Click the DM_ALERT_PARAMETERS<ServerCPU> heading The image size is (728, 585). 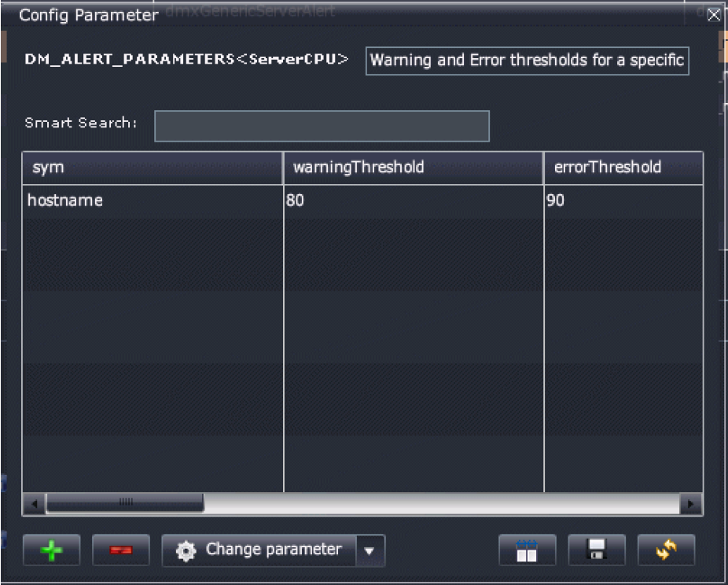click(x=186, y=60)
